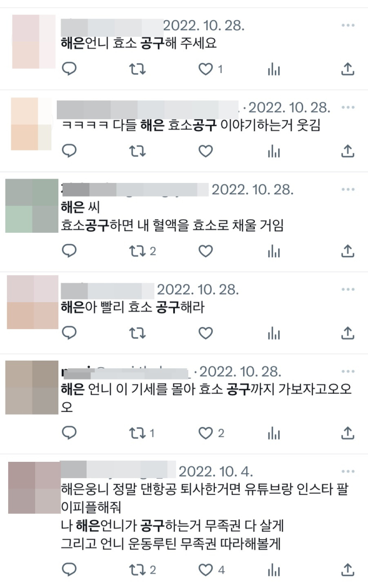Like the tweet with 1 like

[205, 69]
